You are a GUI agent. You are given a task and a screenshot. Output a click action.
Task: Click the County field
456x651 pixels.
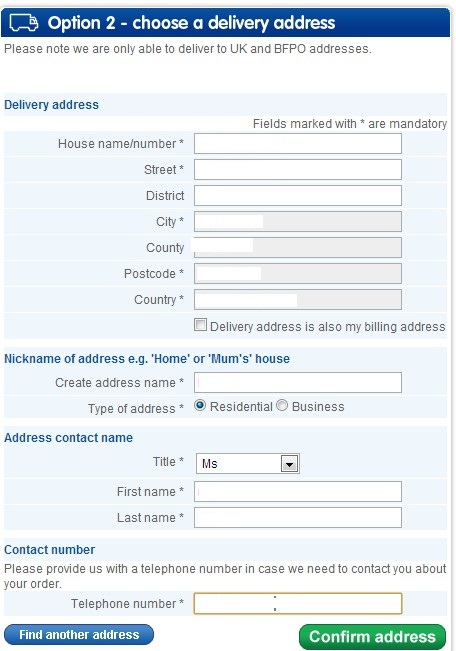point(298,247)
